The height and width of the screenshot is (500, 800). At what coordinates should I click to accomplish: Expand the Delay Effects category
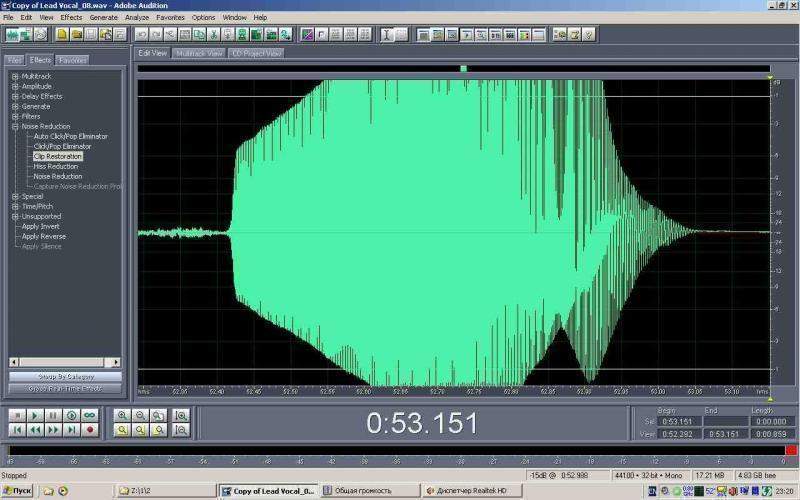15,96
